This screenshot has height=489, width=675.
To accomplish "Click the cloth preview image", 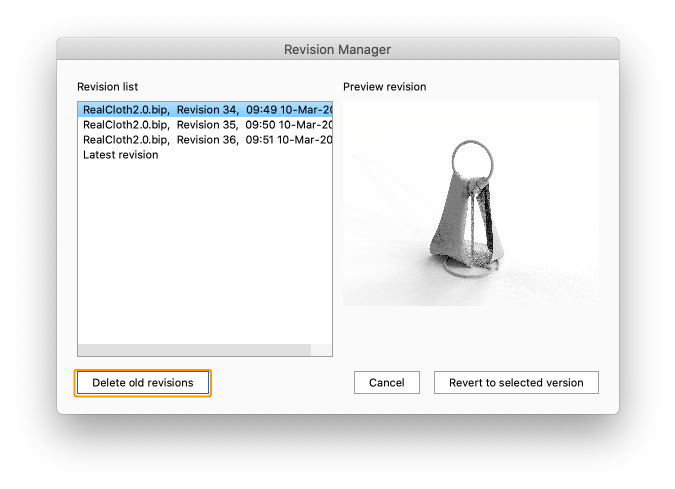I will click(x=470, y=203).
